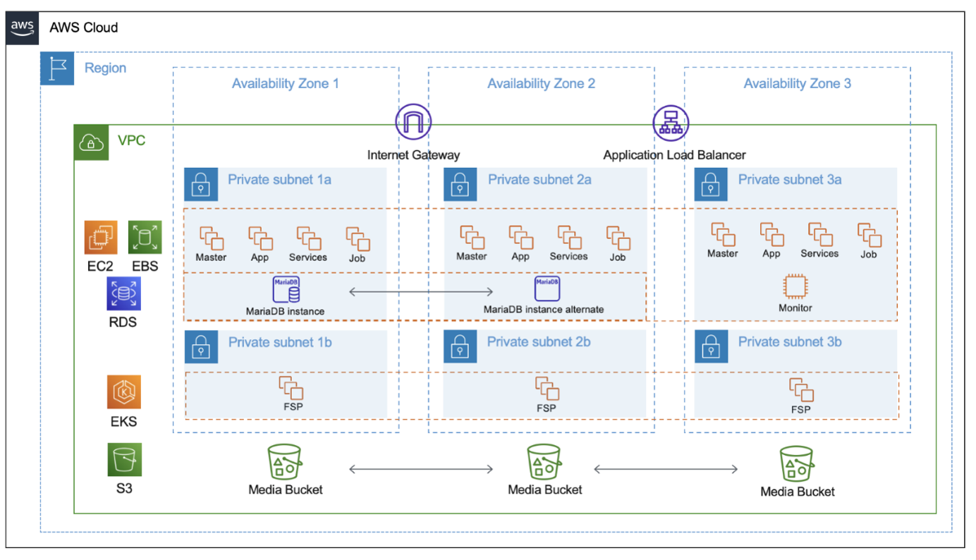Image resolution: width=976 pixels, height=560 pixels.
Task: Click the "Availability Zone 1" heading
Action: [x=286, y=84]
